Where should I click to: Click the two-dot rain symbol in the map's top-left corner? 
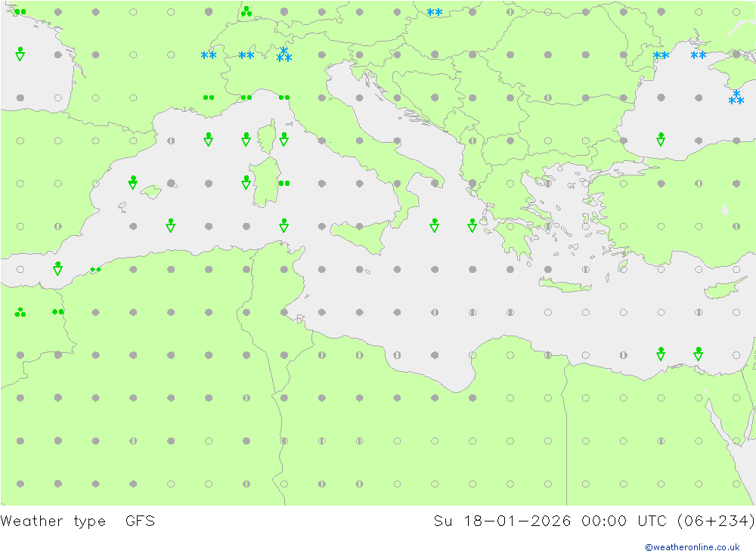(x=20, y=11)
